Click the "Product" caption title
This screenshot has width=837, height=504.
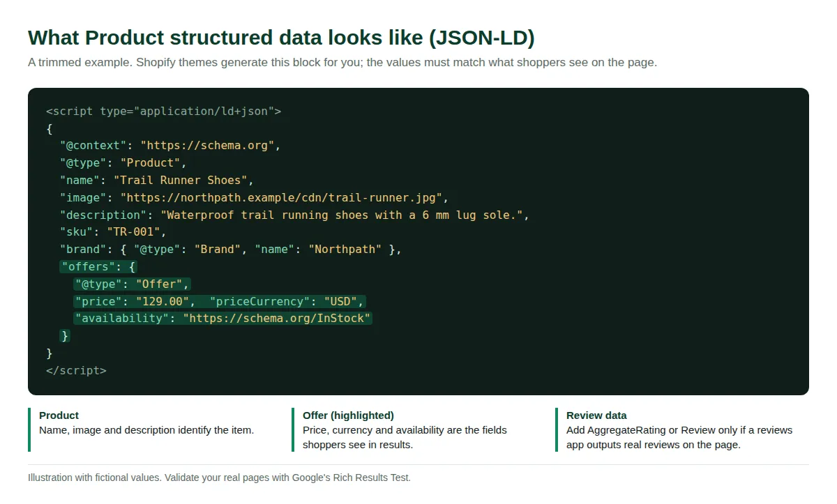click(59, 415)
